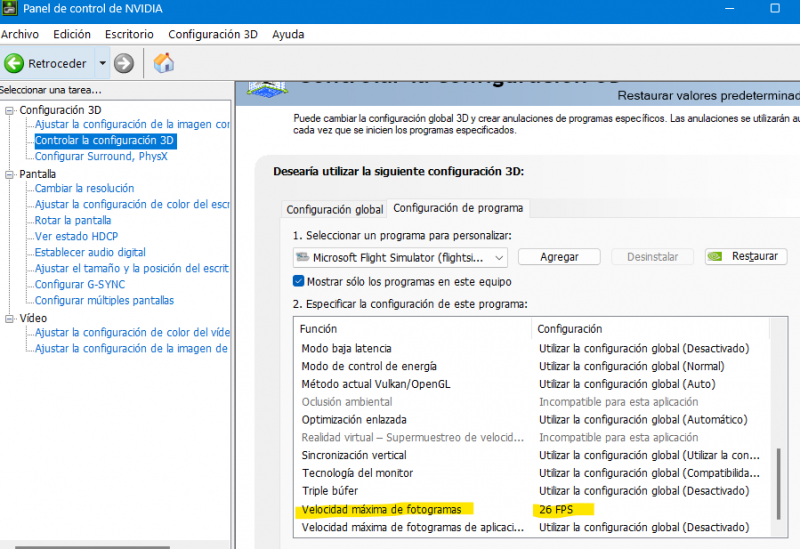Open Configurar G-SYNC
Screen dimensions: 800x549
click(x=80, y=284)
